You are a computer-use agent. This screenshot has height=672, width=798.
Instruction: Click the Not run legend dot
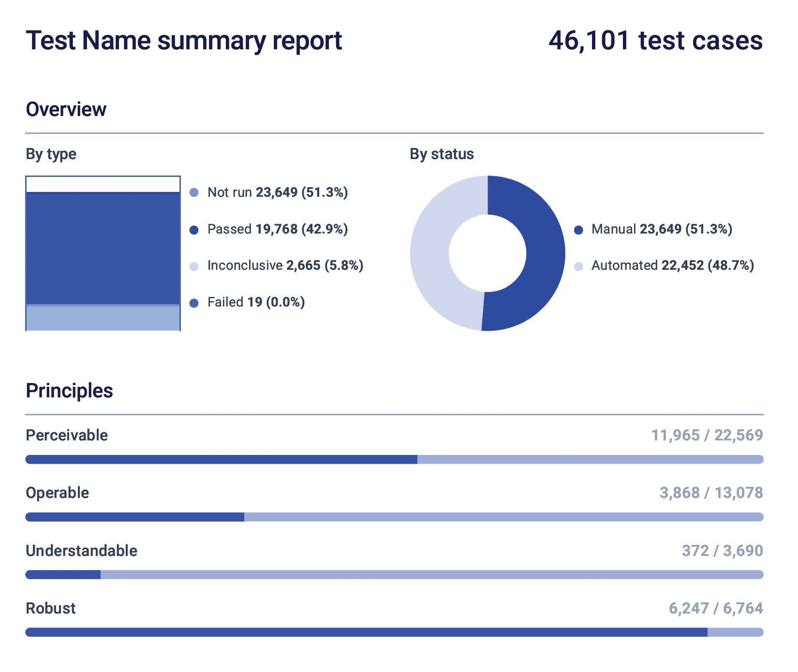[194, 193]
